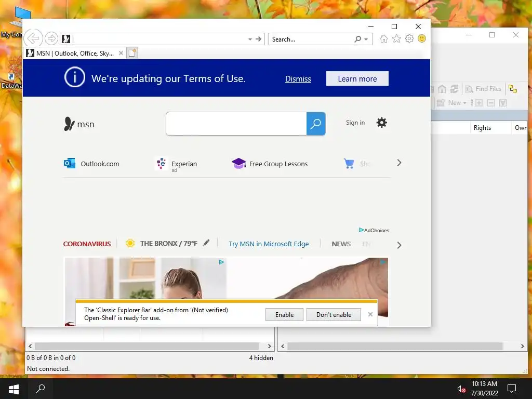Click Try MSN in Microsoft Edge link

pos(269,244)
